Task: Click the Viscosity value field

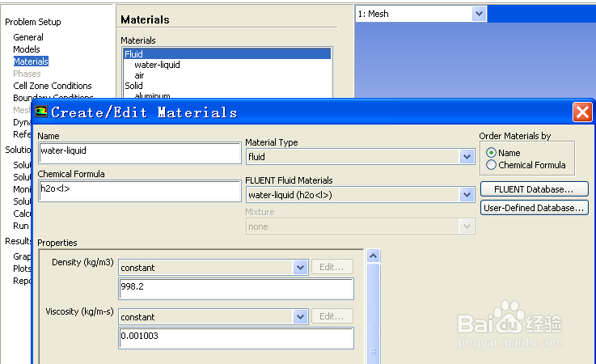Action: tap(236, 337)
